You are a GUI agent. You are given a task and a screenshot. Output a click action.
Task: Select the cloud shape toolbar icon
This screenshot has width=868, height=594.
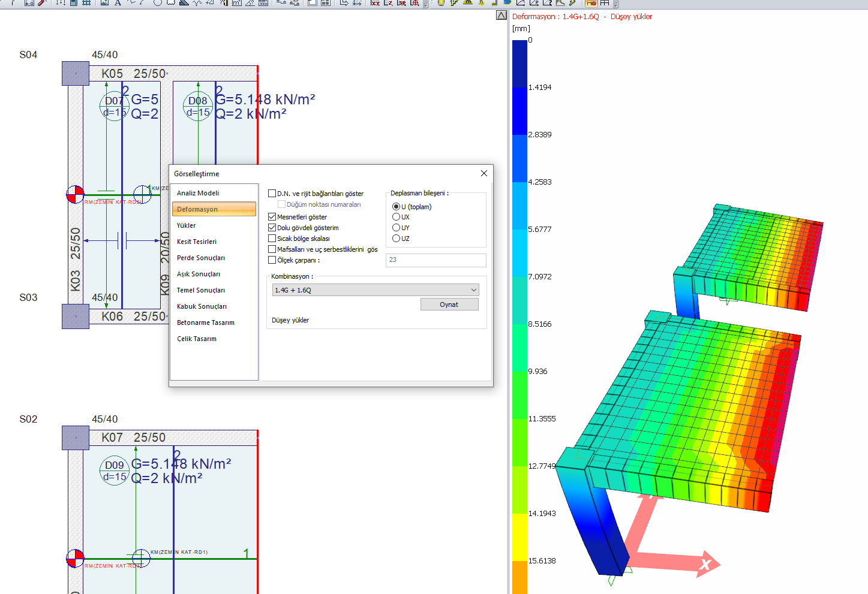(x=170, y=2)
